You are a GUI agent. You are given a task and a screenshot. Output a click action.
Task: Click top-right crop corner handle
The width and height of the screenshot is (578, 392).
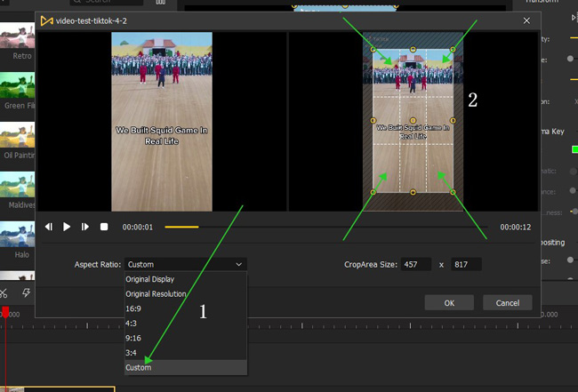pyautogui.click(x=453, y=50)
